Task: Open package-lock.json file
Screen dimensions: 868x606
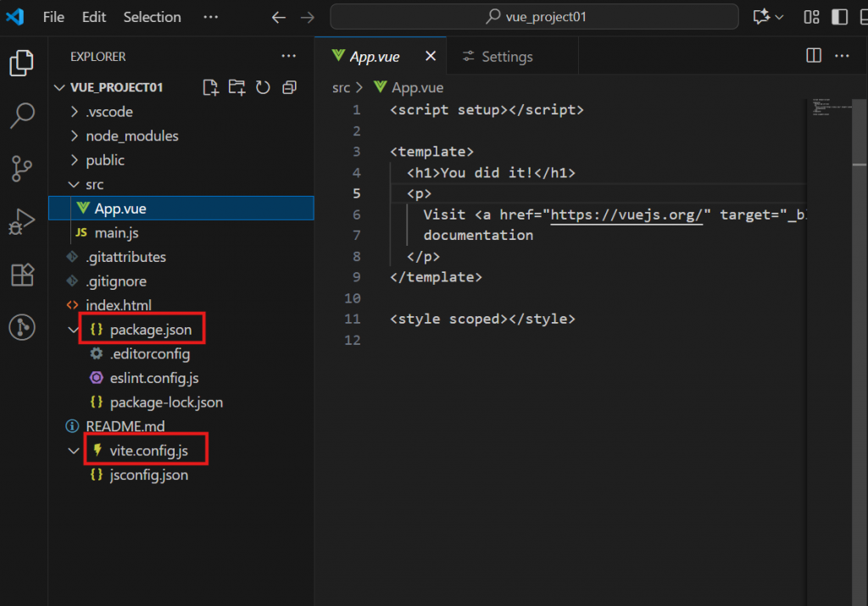Action: (181, 403)
